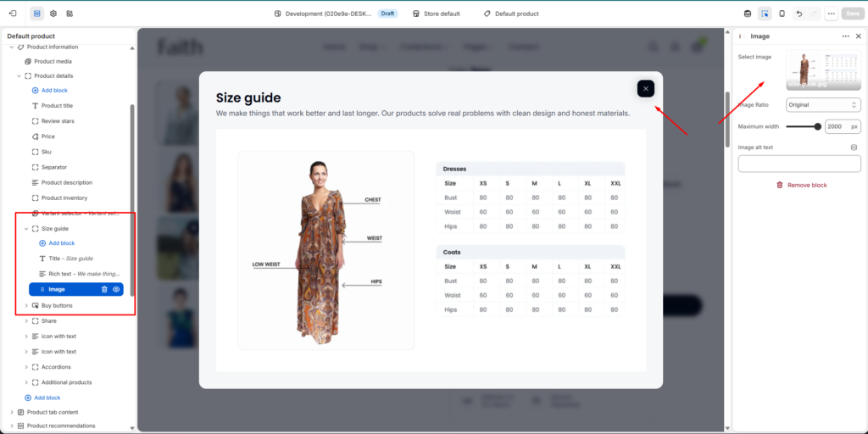The height and width of the screenshot is (434, 868).
Task: Select the Variant selector block
Action: [80, 214]
